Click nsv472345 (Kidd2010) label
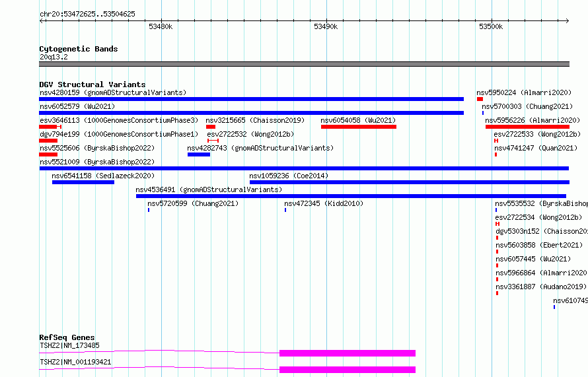 [324, 203]
